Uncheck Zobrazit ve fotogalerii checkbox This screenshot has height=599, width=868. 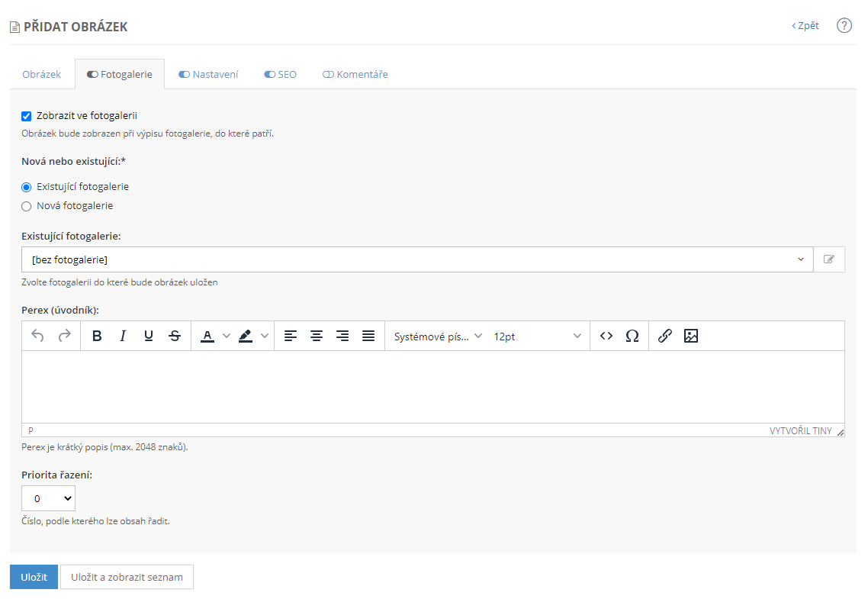click(27, 116)
